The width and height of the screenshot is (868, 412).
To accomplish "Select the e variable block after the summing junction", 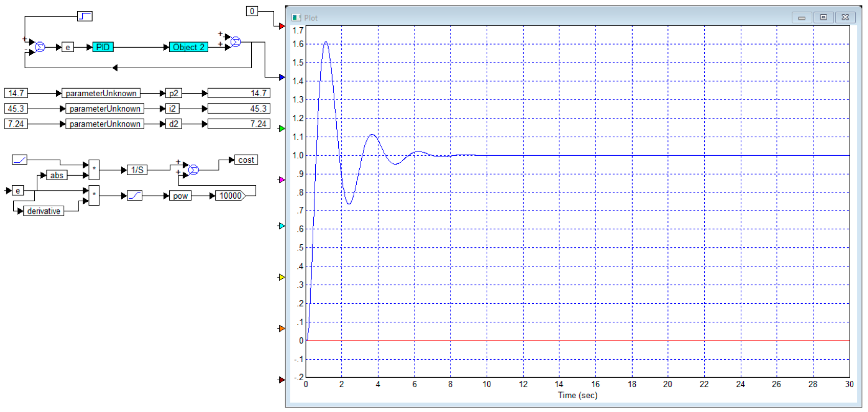I will tap(68, 47).
